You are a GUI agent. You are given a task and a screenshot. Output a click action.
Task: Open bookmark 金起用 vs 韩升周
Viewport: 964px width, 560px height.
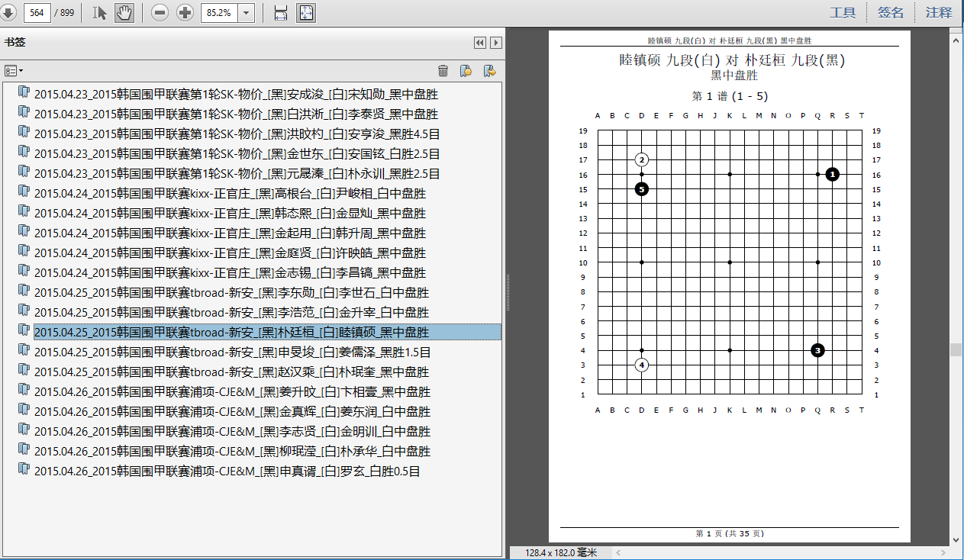click(230, 233)
